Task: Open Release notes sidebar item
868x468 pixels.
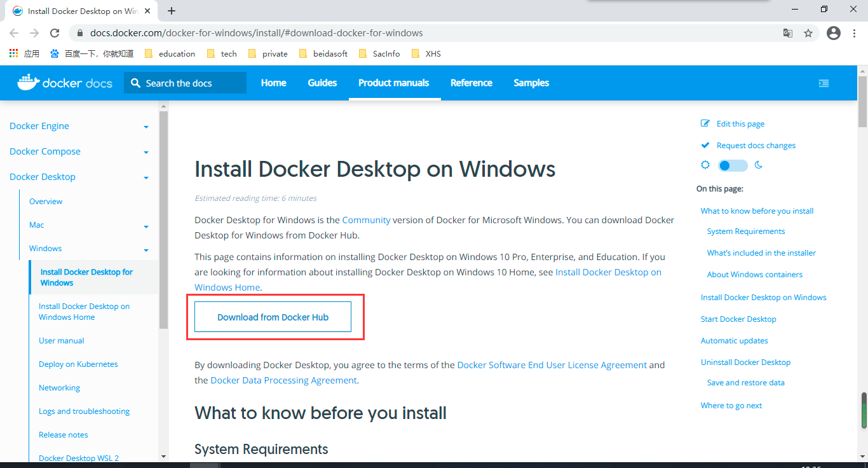Action: (x=64, y=434)
